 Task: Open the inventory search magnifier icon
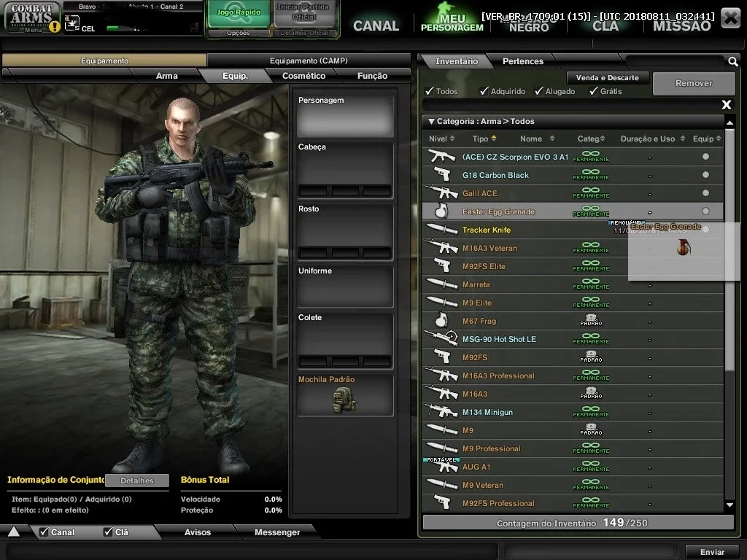tap(732, 61)
